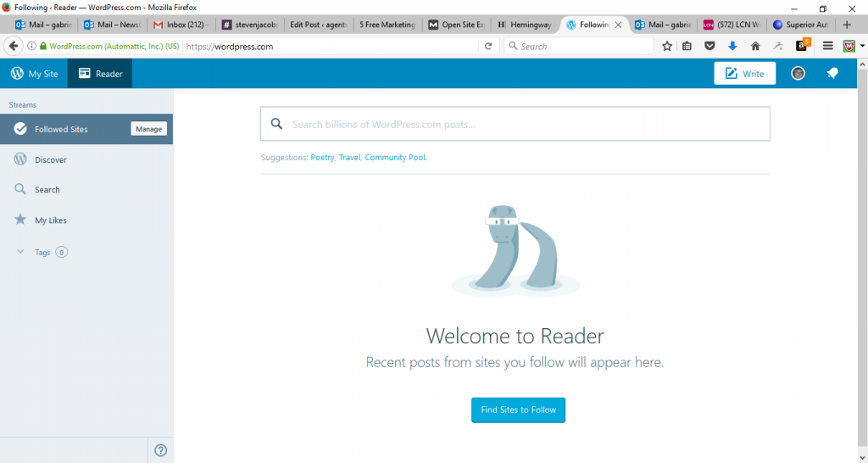Click the checkmark icon beside Followed Sites

click(x=20, y=129)
